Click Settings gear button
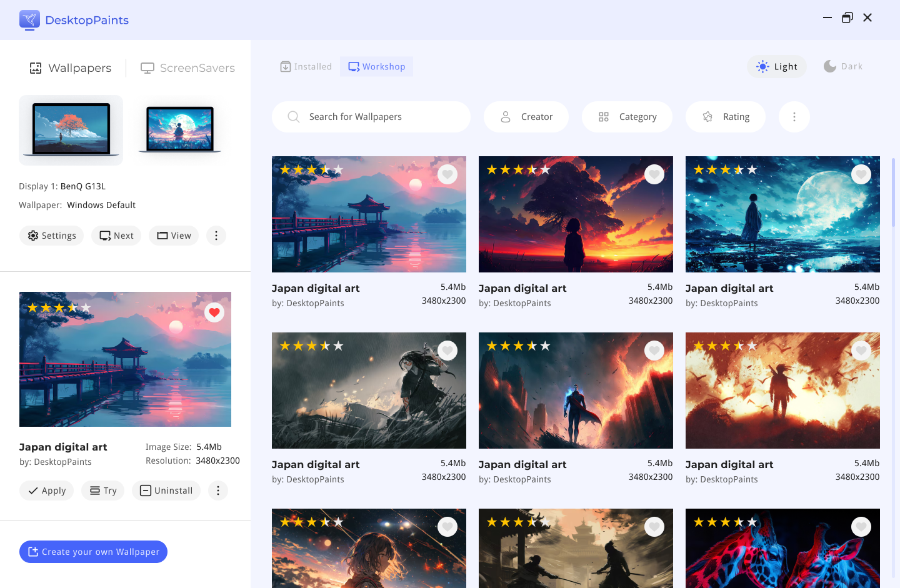This screenshot has height=588, width=900. coord(51,236)
